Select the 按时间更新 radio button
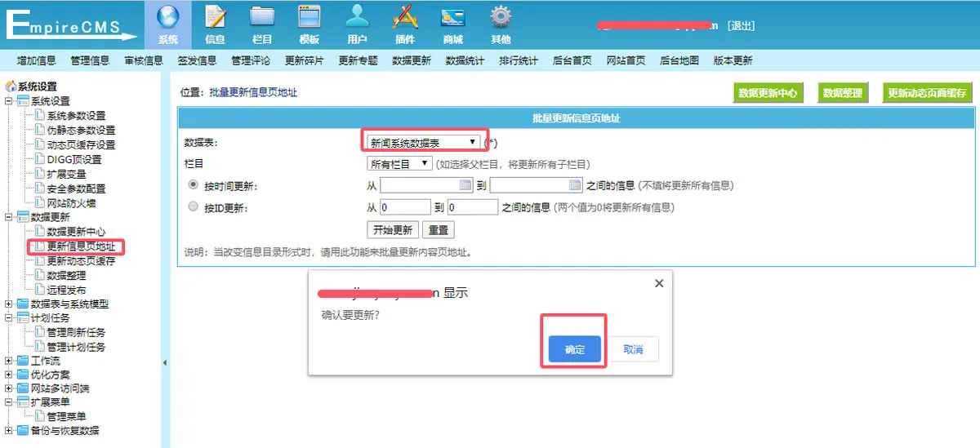The height and width of the screenshot is (448, 980). (194, 185)
